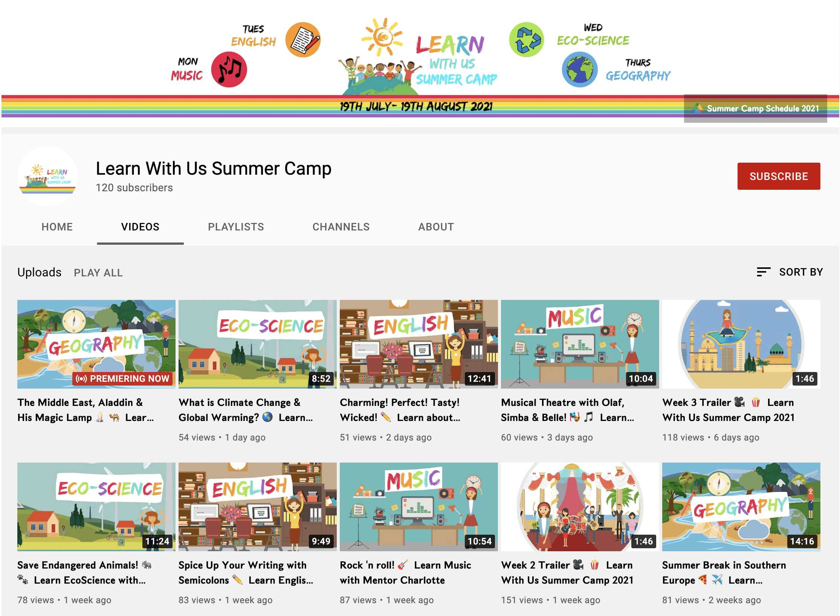Click the red music notes banner icon
The image size is (840, 616).
(229, 70)
